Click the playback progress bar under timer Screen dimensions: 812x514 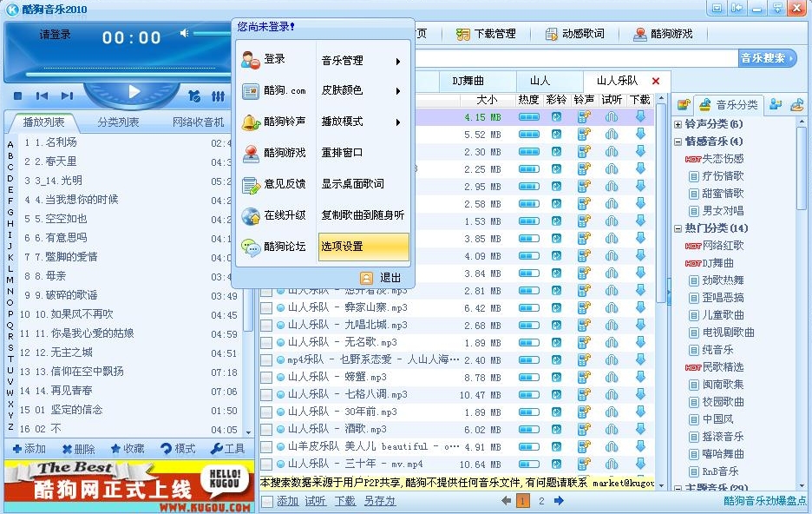pos(128,74)
